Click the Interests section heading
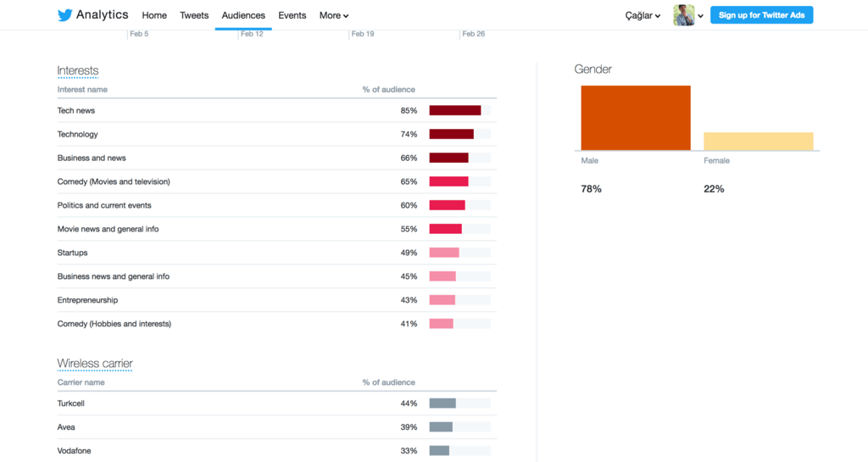 77,71
